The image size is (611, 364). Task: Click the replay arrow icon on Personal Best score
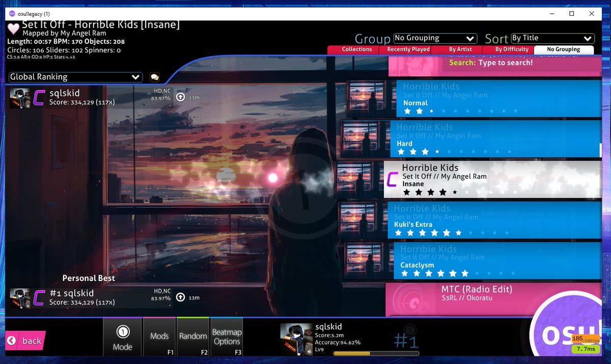coord(180,297)
